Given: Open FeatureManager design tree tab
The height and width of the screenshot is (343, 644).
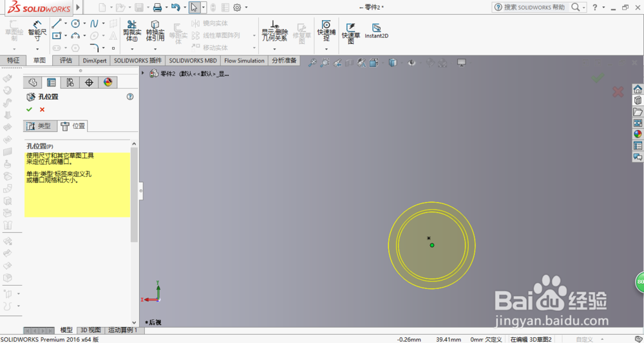Looking at the screenshot, I should (x=32, y=82).
